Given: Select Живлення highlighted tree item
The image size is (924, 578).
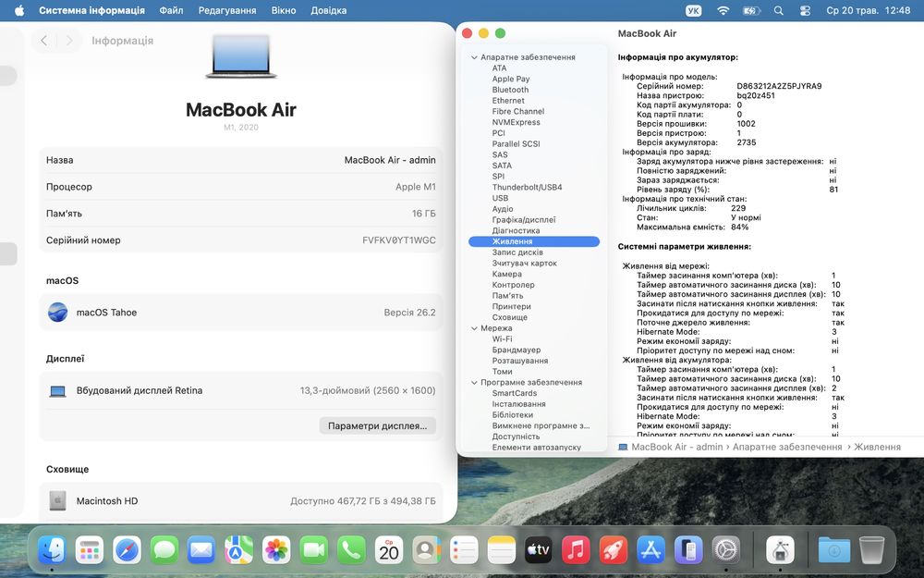Looking at the screenshot, I should click(534, 241).
